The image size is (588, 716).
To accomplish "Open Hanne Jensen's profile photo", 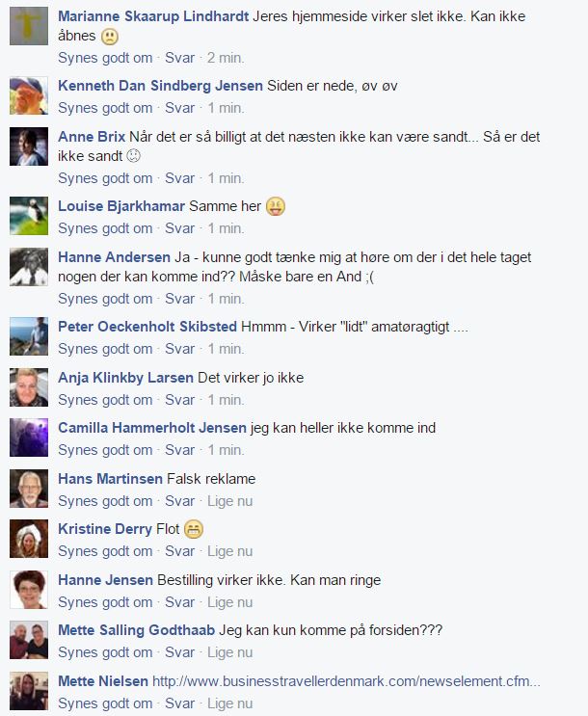I will tap(29, 590).
